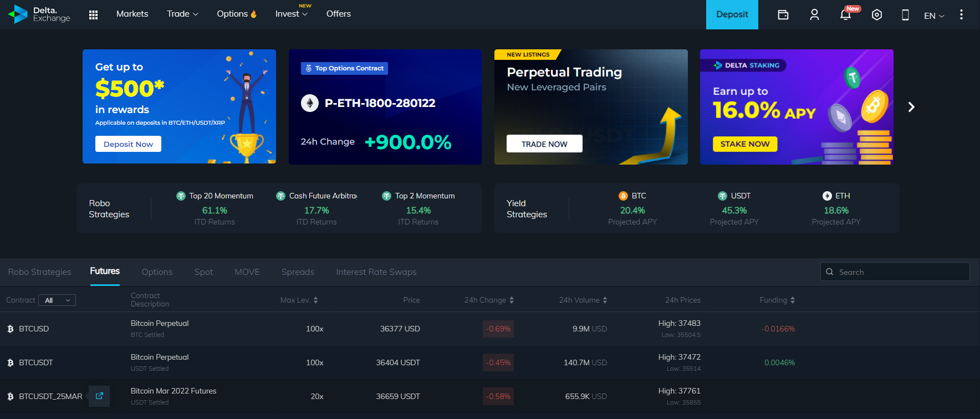980x419 pixels.
Task: Click into the Search input field
Action: (895, 272)
